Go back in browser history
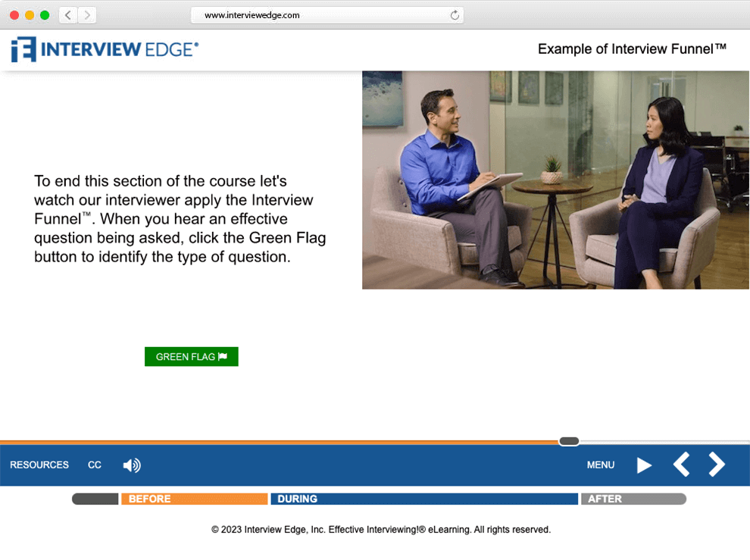750x560 pixels. pyautogui.click(x=68, y=15)
